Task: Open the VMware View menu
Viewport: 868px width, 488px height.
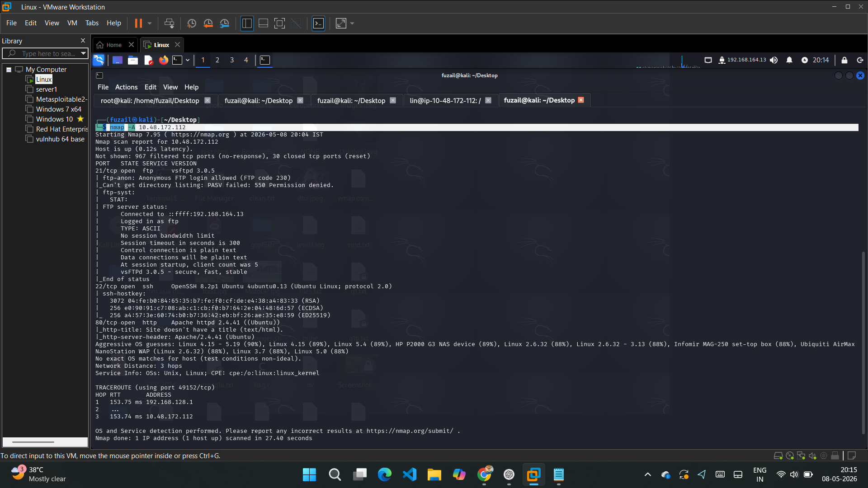Action: (x=52, y=23)
